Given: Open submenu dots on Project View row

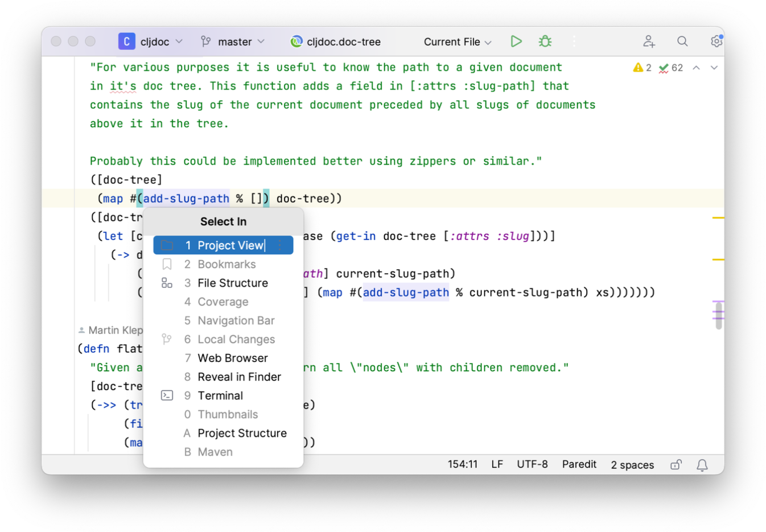Looking at the screenshot, I should click(280, 245).
